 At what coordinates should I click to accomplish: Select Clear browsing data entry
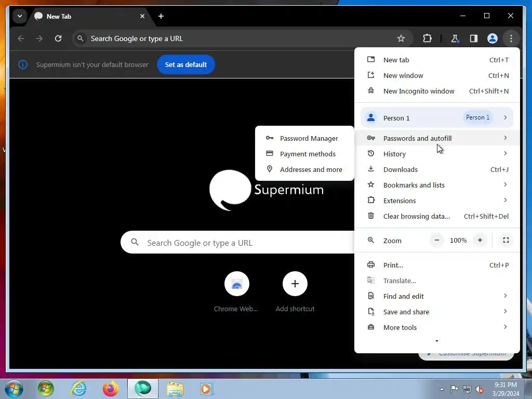click(x=437, y=216)
